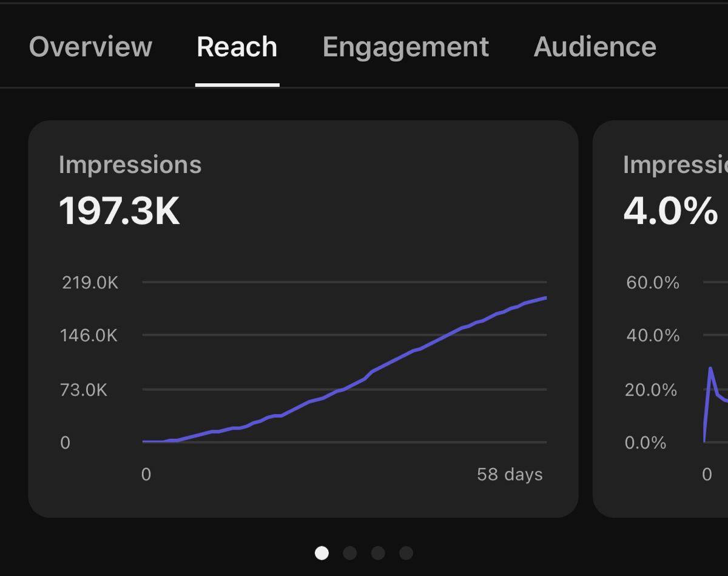The width and height of the screenshot is (728, 576).
Task: Open the Engagement tab
Action: click(x=406, y=47)
